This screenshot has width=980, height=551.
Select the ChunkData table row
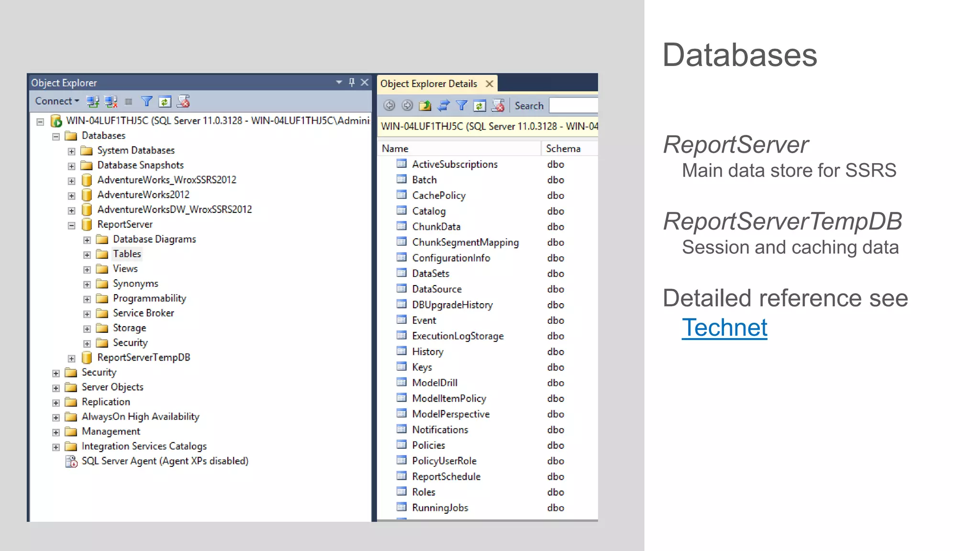click(x=488, y=227)
